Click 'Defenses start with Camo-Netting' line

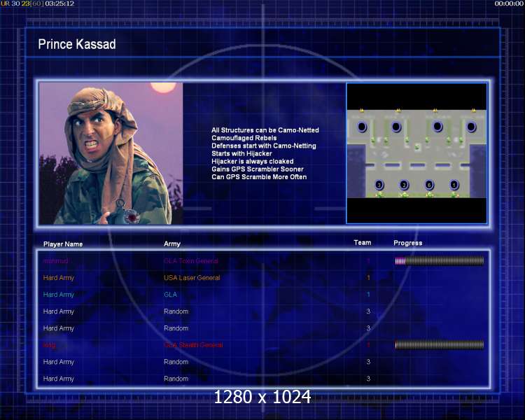[x=264, y=146]
